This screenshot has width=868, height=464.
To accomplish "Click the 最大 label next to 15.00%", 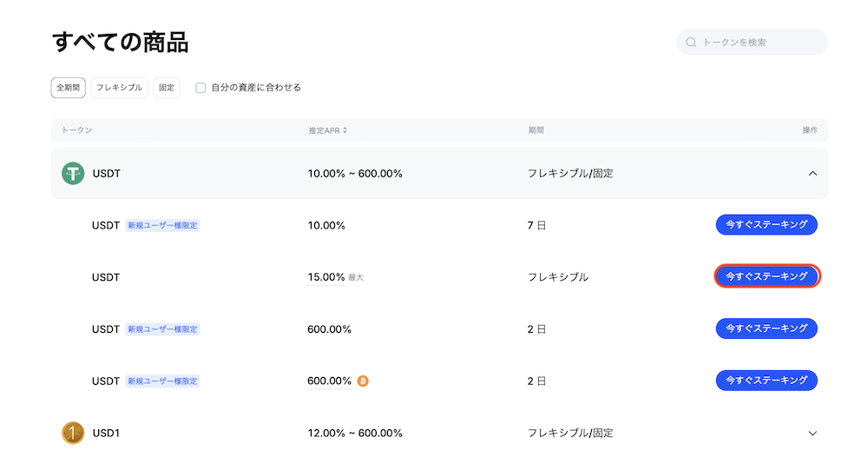I will click(356, 278).
